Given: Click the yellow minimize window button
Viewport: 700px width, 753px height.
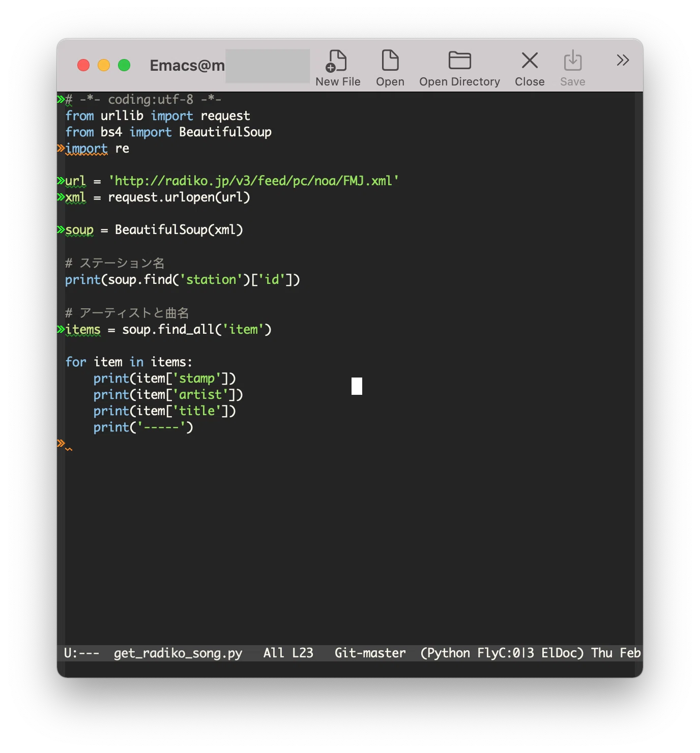Looking at the screenshot, I should click(104, 65).
